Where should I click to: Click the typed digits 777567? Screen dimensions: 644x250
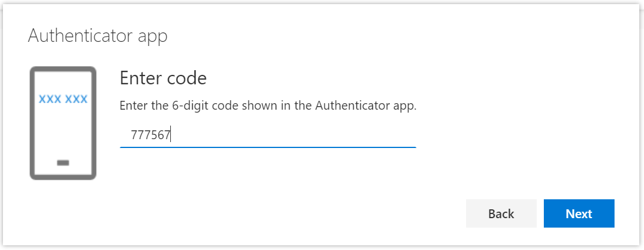tap(150, 136)
